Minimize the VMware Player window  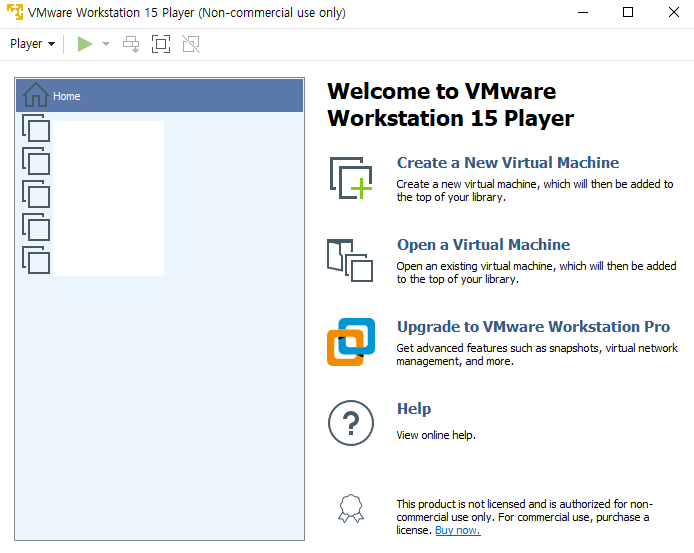click(583, 12)
